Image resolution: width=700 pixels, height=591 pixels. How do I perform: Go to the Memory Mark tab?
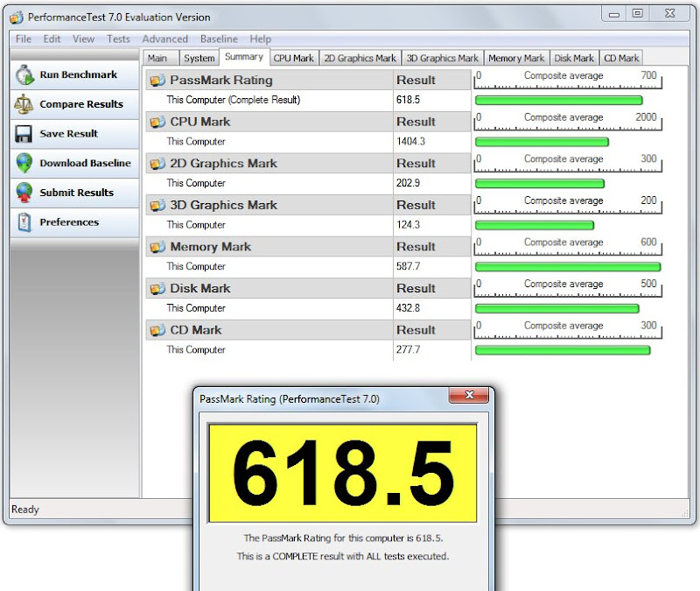(x=516, y=58)
